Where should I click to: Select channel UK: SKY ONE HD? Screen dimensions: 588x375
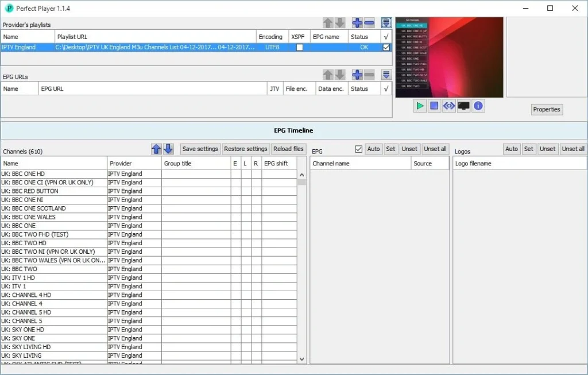coord(54,330)
